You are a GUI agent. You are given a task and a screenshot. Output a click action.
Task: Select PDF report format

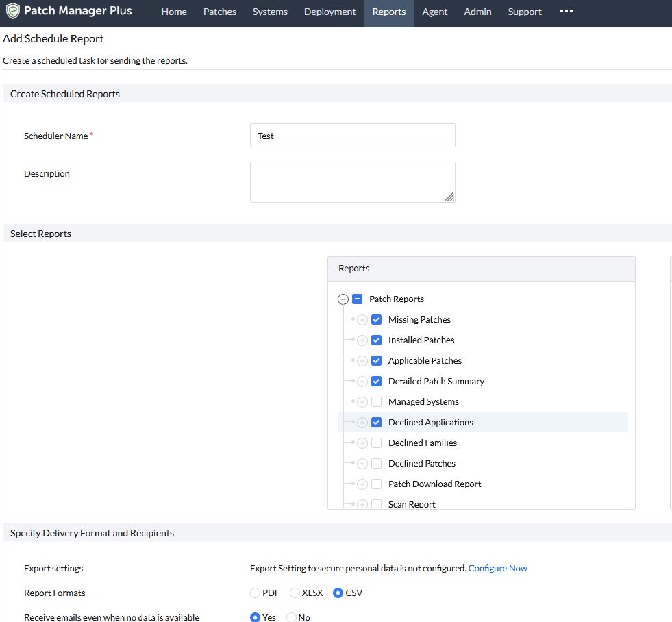[x=255, y=593]
